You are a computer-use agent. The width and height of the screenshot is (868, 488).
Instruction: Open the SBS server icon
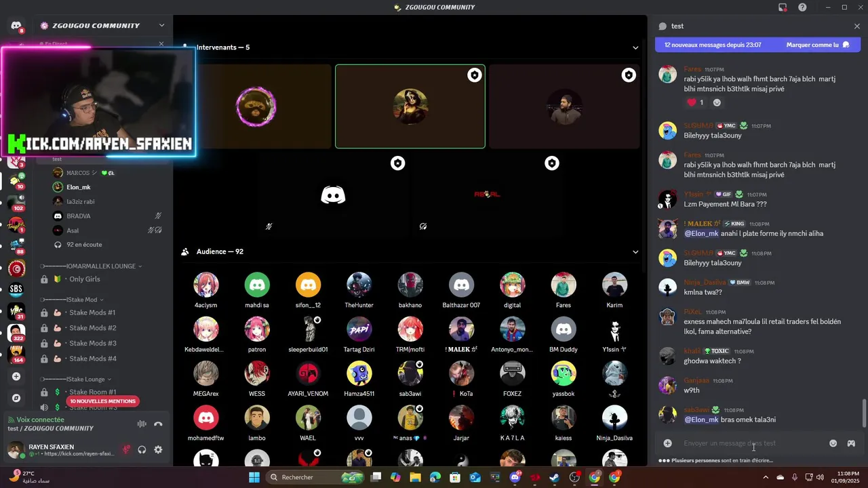16,289
